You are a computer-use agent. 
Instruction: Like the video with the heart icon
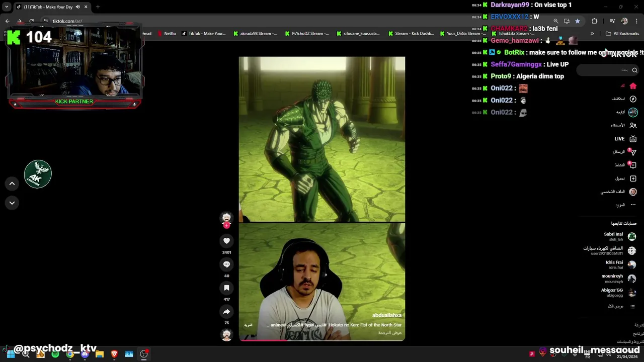click(226, 241)
